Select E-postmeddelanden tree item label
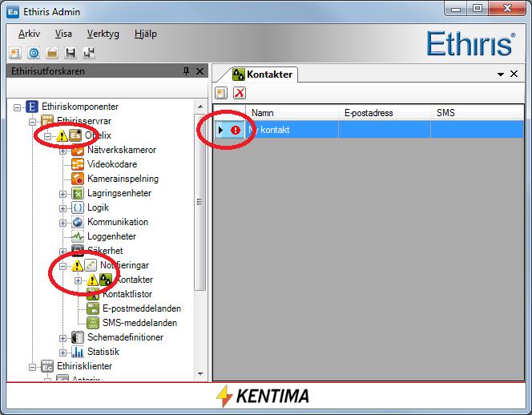532x415 pixels. point(142,308)
